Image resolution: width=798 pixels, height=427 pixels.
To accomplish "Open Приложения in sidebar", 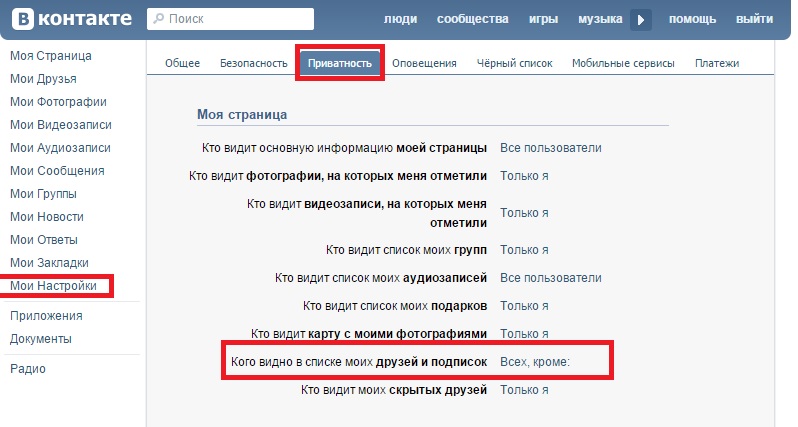I will point(46,316).
